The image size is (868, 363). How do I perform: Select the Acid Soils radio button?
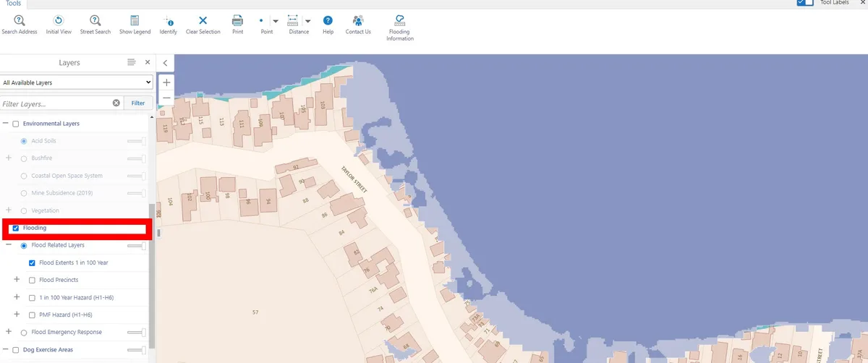[x=24, y=141]
